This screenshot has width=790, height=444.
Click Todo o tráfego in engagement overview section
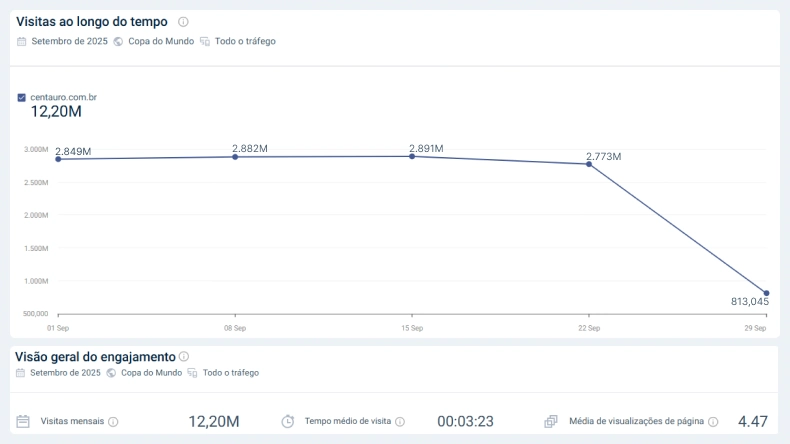pos(230,373)
